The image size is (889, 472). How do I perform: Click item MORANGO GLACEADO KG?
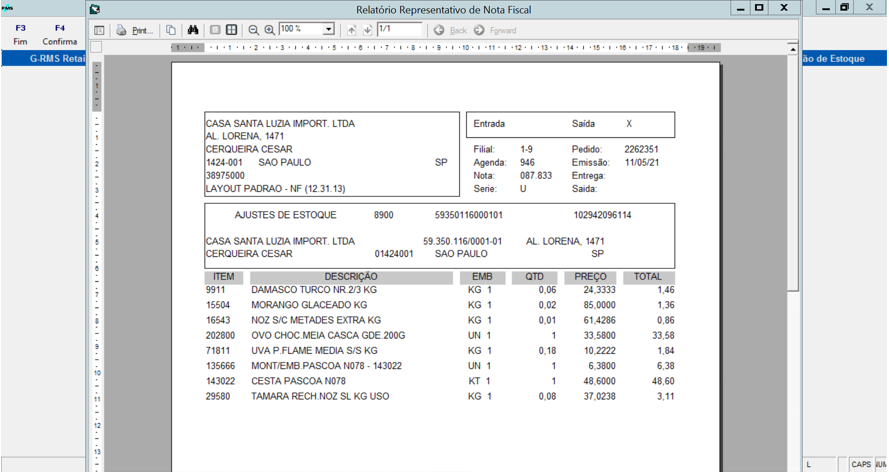(x=309, y=305)
